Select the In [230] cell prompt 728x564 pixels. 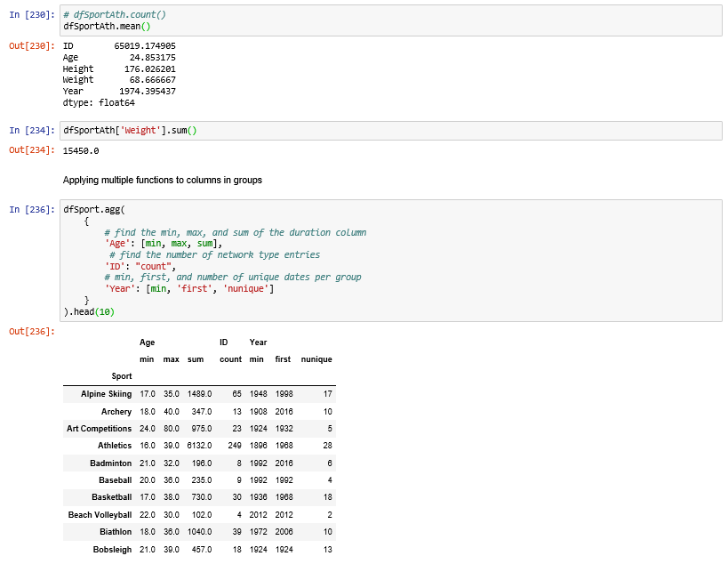pos(31,16)
